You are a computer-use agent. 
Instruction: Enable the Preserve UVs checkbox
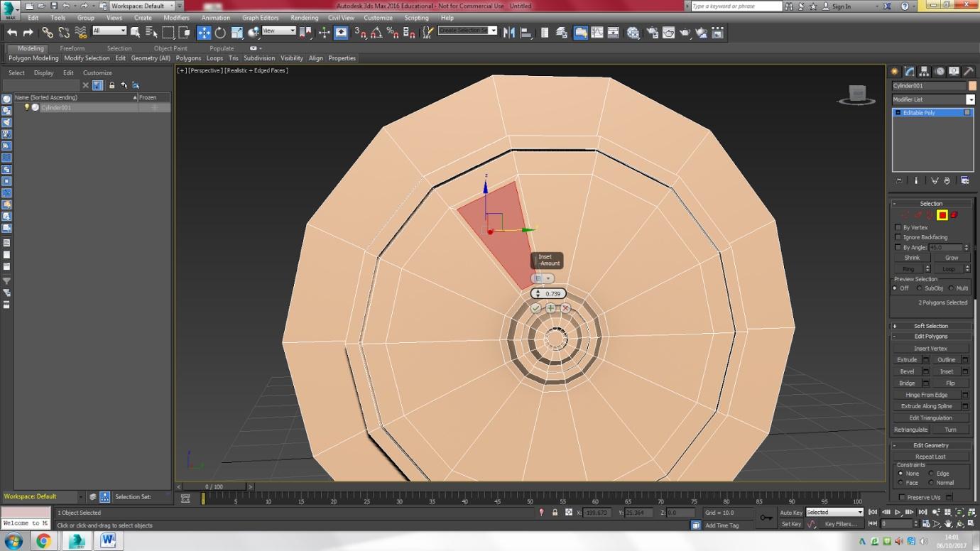click(903, 497)
